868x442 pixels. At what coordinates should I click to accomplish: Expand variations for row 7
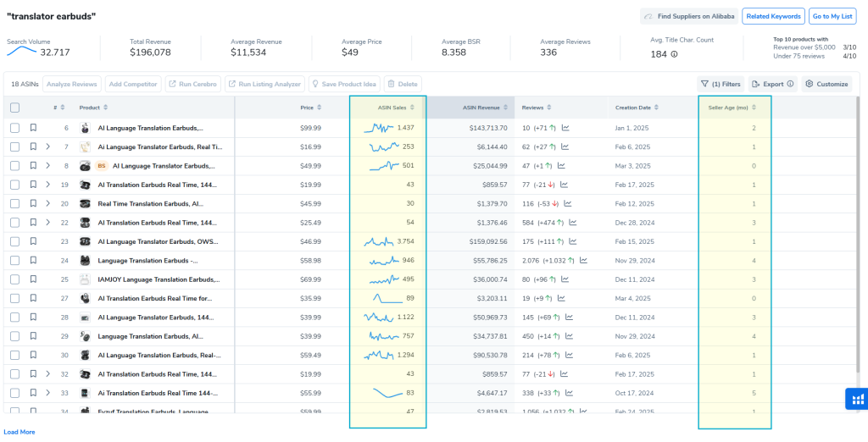click(48, 147)
